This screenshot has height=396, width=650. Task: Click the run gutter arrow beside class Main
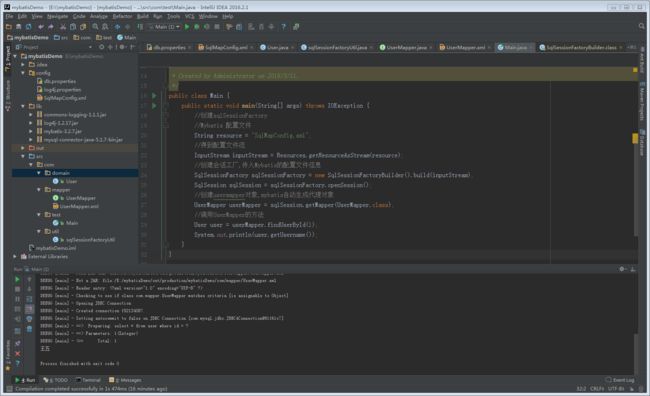point(154,96)
